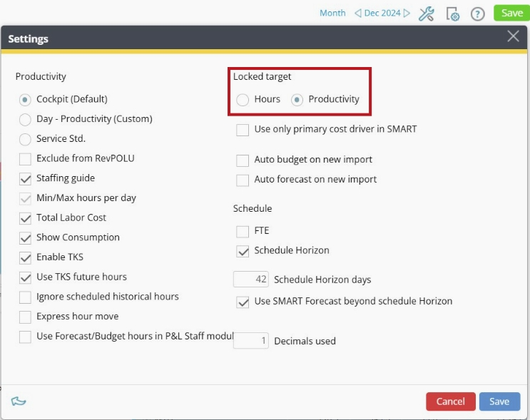Click the Locked target heading
This screenshot has width=530, height=420.
(x=262, y=77)
